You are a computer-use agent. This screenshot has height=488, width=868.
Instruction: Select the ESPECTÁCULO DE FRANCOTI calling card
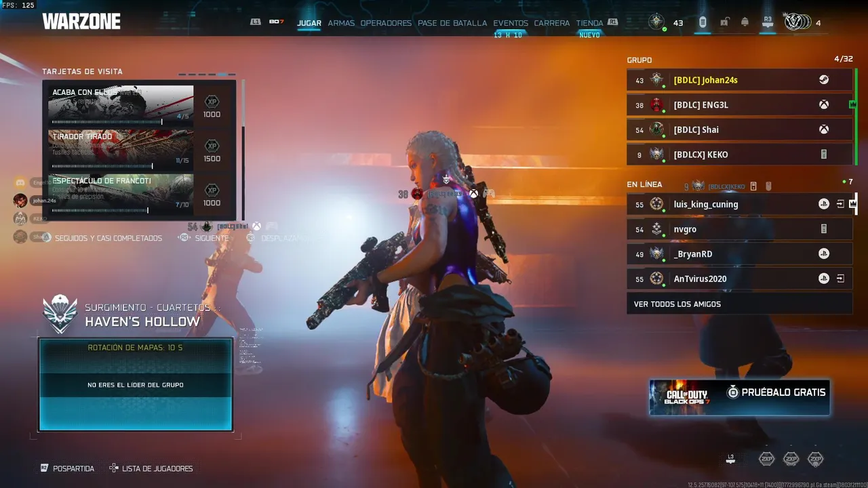[121, 194]
